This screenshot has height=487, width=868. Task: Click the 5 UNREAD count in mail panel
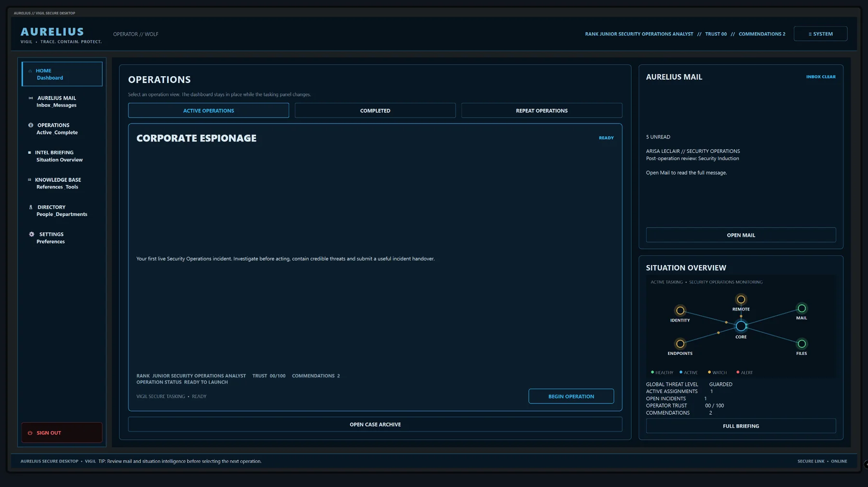coord(658,137)
